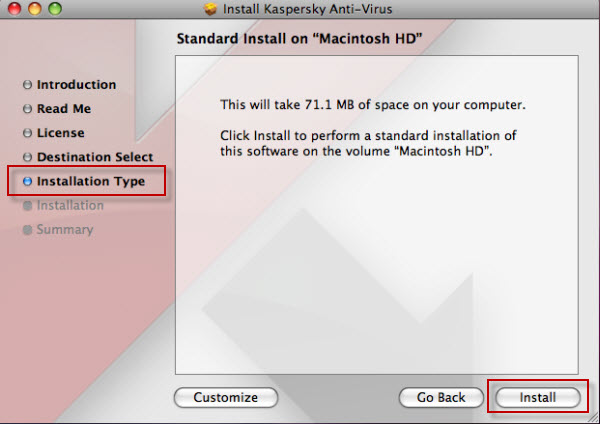This screenshot has width=600, height=424.
Task: Click the yellow minimize window button
Action: (34, 8)
